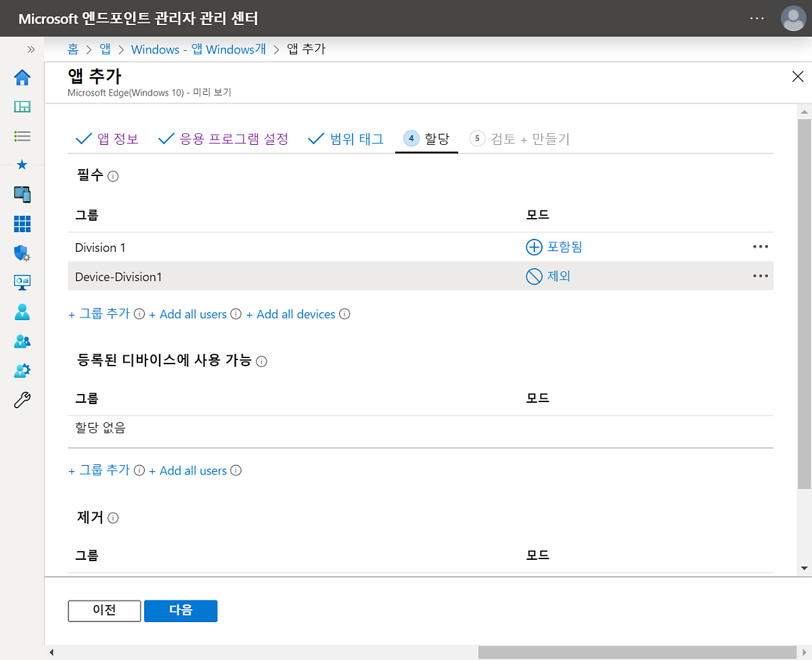Click the horizontal scroll left arrow

(51, 653)
